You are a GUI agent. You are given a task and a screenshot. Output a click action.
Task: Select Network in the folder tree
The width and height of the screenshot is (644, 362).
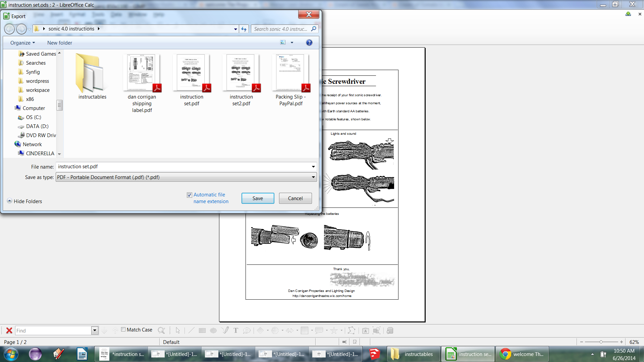click(x=32, y=144)
